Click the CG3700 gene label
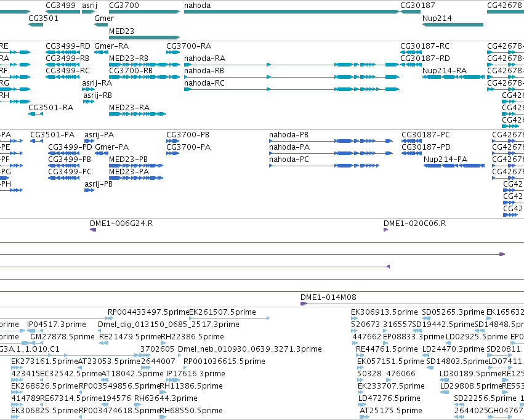 (124, 6)
